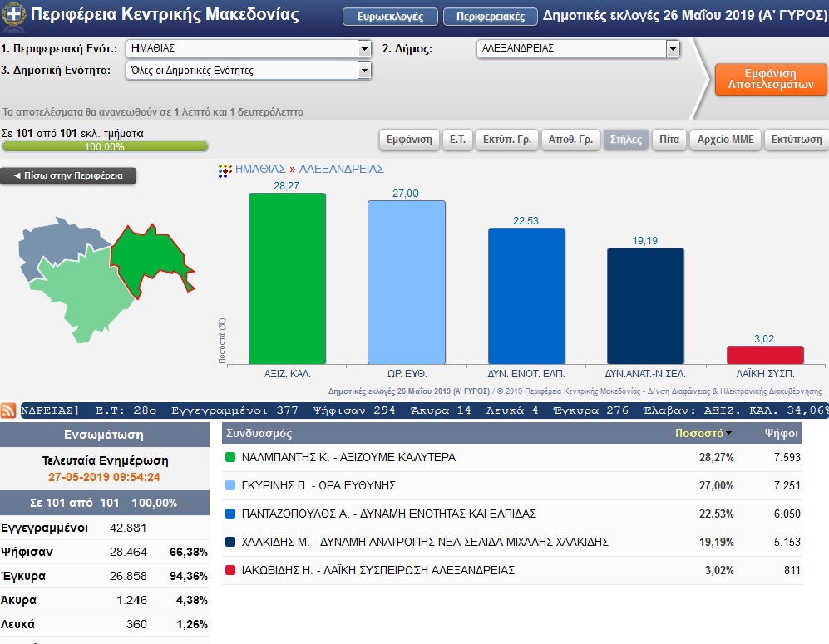
Task: Click the blue ΔΥΝ. ΕΝΟΤ. ΕΛΠ. chart bar
Action: [x=526, y=296]
